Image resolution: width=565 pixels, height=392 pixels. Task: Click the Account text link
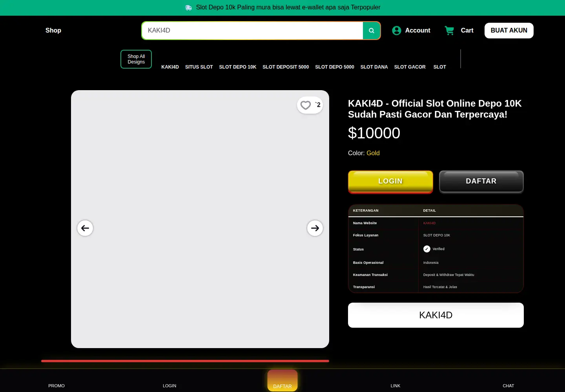(x=417, y=31)
